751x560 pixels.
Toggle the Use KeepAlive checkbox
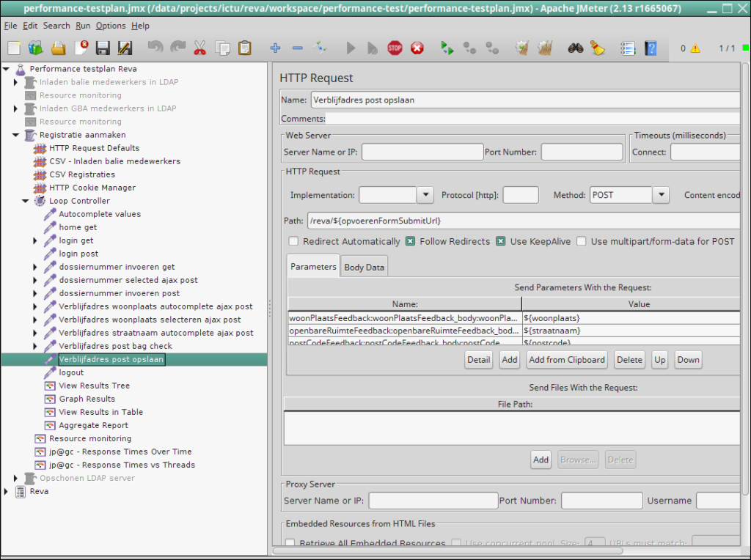point(501,241)
